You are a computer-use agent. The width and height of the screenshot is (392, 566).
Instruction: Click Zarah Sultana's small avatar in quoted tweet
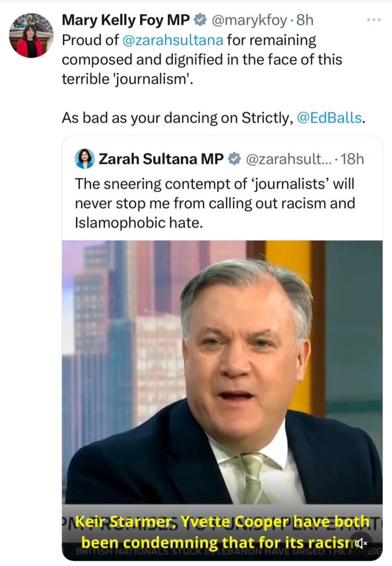pos(84,159)
